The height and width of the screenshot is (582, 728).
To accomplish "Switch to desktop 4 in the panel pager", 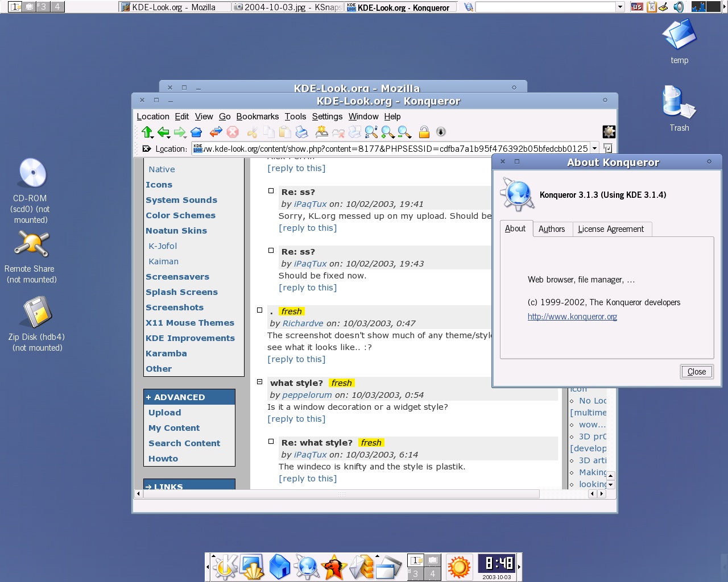I will tap(433, 573).
